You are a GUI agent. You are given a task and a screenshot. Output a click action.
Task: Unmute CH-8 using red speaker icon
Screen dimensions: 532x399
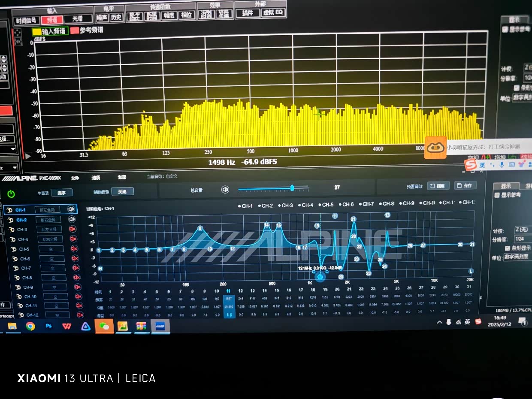point(77,278)
